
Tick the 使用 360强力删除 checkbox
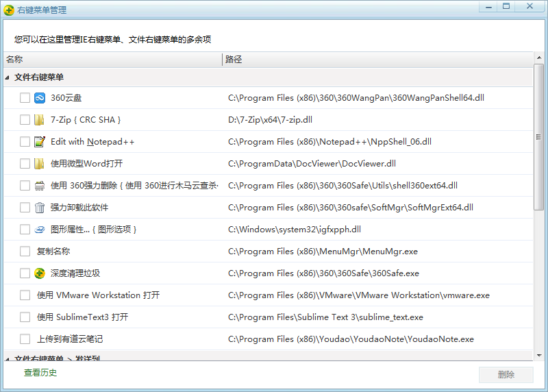[x=25, y=186]
